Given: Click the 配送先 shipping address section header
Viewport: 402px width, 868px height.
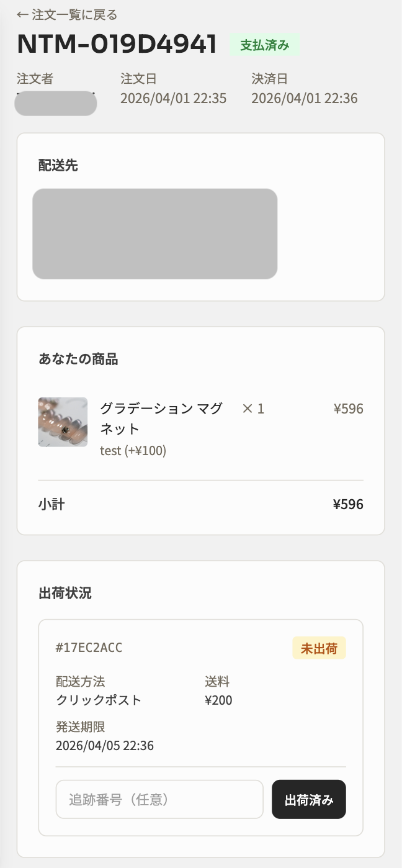Looking at the screenshot, I should [x=56, y=165].
